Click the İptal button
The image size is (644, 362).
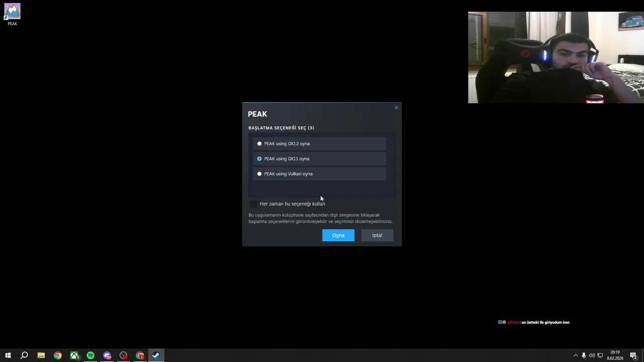tap(377, 235)
